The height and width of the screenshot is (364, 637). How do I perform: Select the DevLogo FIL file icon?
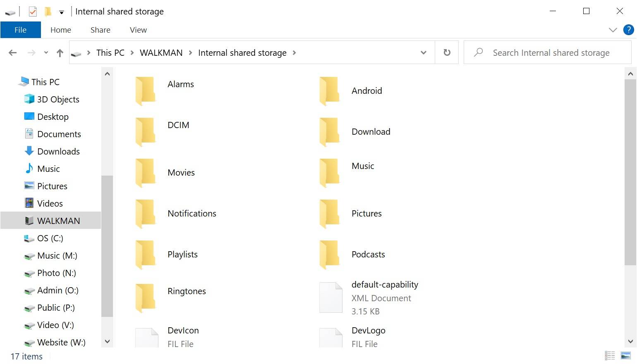[x=331, y=338]
